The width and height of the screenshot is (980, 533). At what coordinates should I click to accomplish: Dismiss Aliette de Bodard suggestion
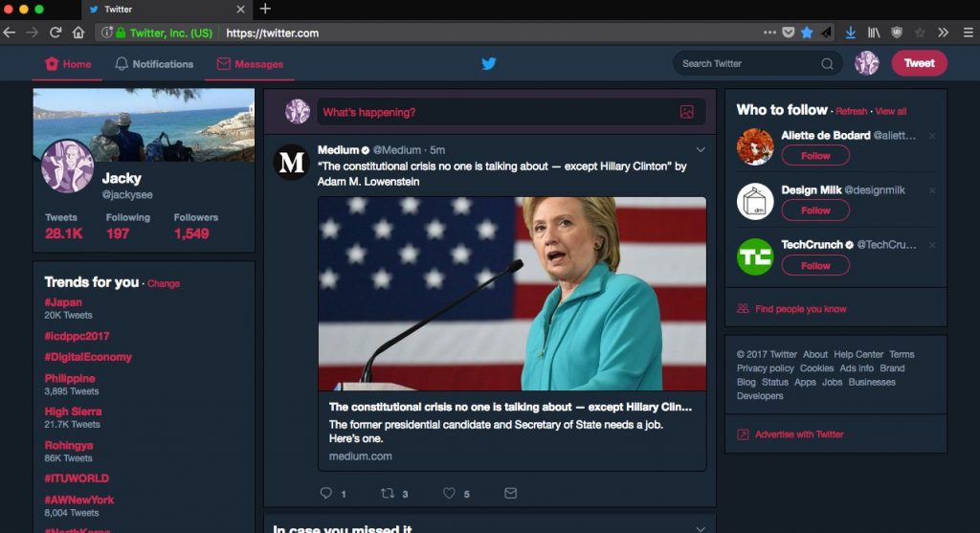(x=932, y=136)
